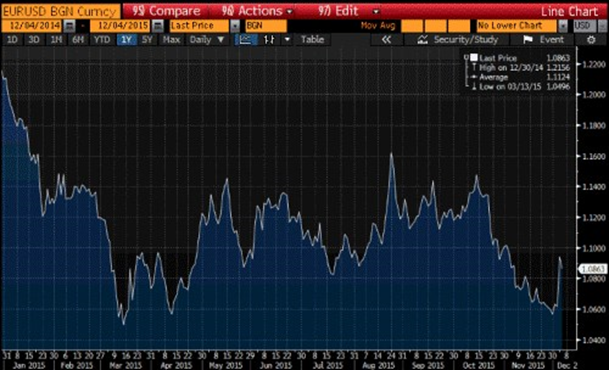Open the start date calendar picker icon
This screenshot has width=609, height=370.
coord(69,26)
